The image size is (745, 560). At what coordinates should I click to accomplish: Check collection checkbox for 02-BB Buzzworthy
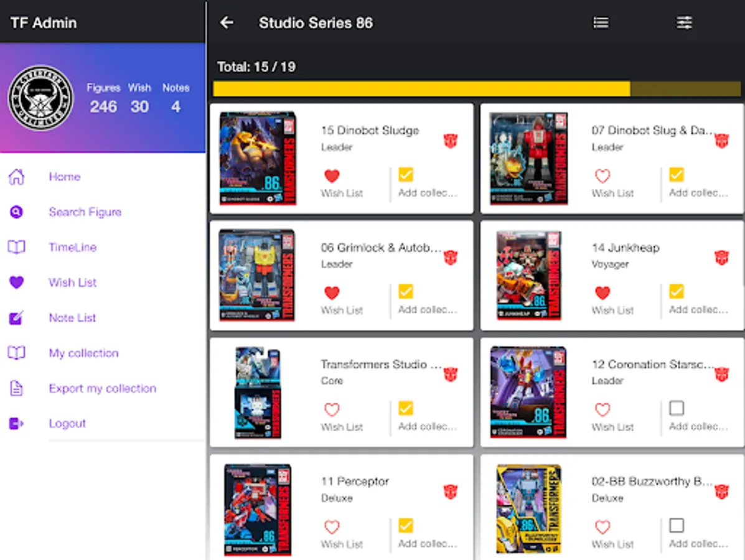point(677,525)
